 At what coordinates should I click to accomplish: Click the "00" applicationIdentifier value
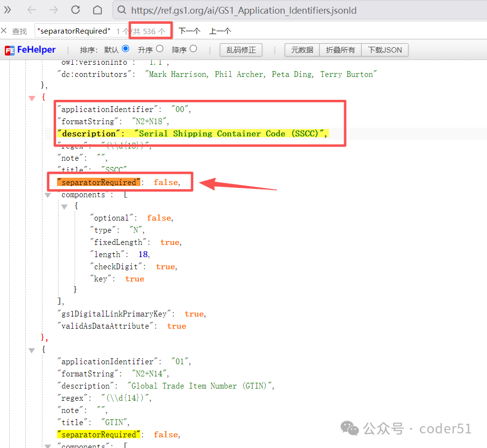180,109
